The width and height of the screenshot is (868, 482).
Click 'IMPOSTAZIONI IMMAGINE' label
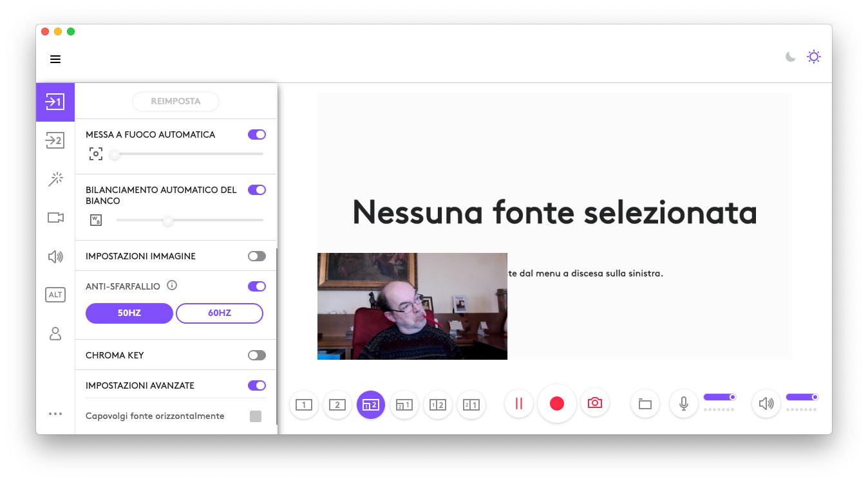[140, 256]
